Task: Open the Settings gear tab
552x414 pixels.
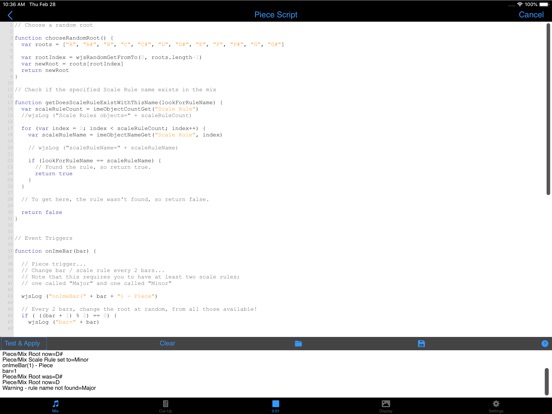Action: click(x=496, y=406)
